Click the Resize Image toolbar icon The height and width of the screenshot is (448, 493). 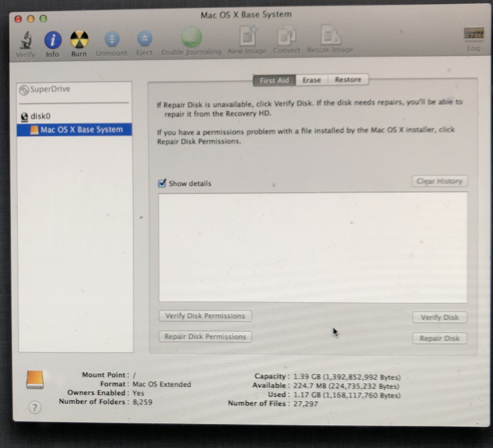pos(330,35)
